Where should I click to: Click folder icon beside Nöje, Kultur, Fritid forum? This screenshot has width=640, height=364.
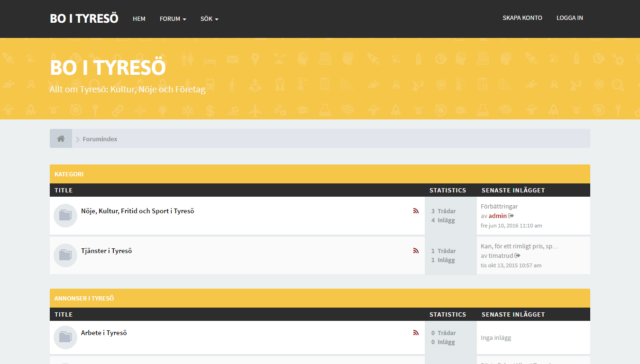pyautogui.click(x=65, y=216)
